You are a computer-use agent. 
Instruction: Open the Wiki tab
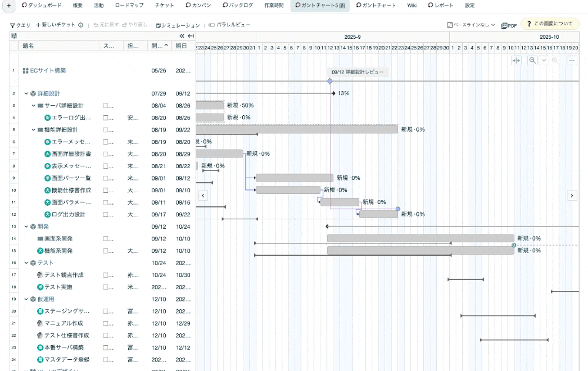pyautogui.click(x=412, y=5)
